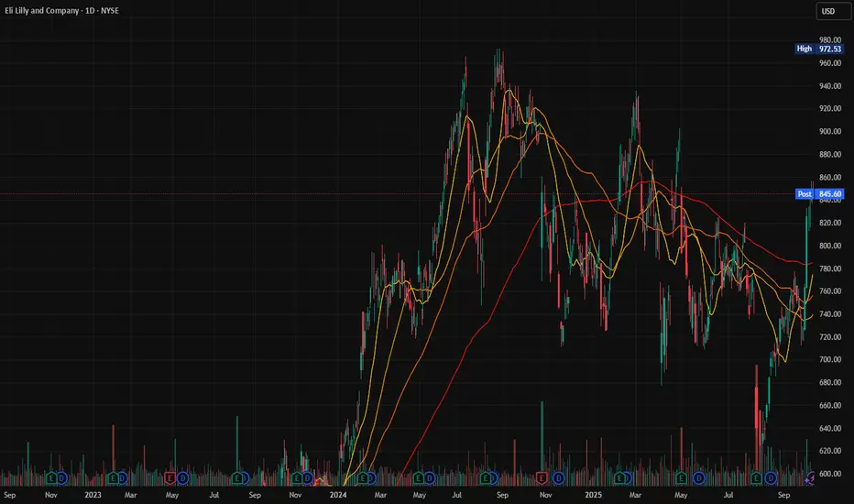Open the August 2025 earnings marker

pos(755,478)
